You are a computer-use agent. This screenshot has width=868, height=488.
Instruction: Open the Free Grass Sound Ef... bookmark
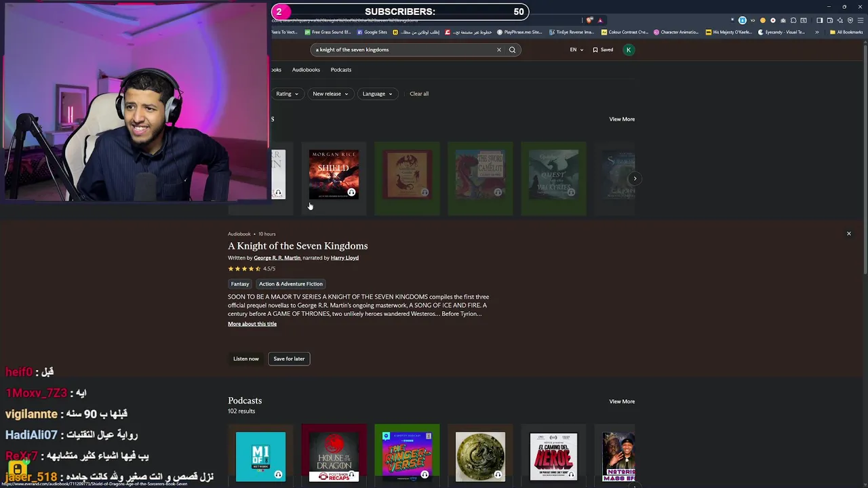click(x=328, y=32)
